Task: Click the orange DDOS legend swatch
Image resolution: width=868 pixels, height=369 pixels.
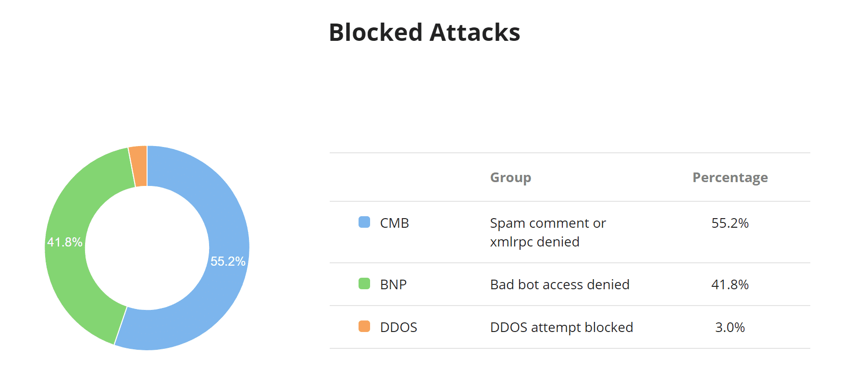Action: click(364, 327)
